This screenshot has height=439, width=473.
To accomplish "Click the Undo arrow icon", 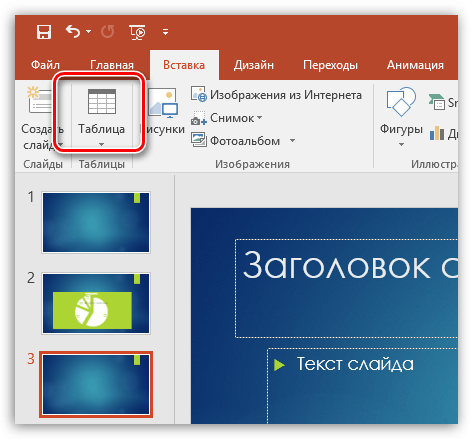I will coord(73,32).
